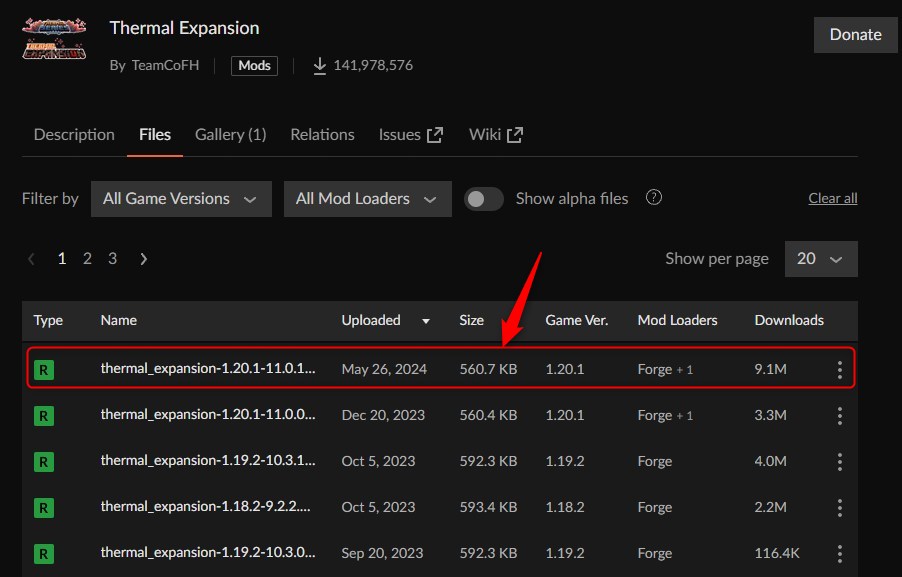902x577 pixels.
Task: Click the alpha files help icon
Action: pos(653,197)
